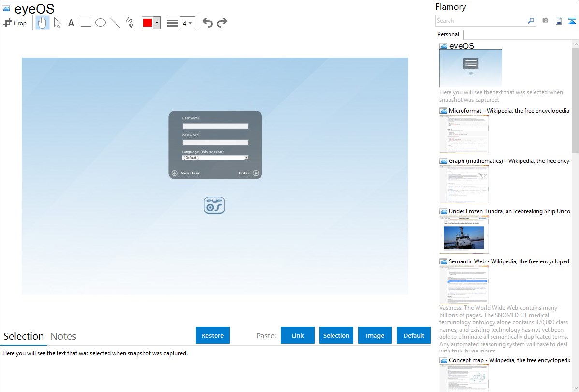Screen dimensions: 579x392
Task: Click the Concept map - Wikipedia title
Action: pos(509,360)
